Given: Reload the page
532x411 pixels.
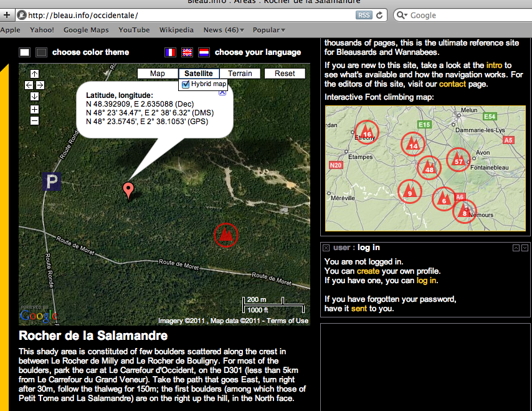Looking at the screenshot, I should [379, 16].
